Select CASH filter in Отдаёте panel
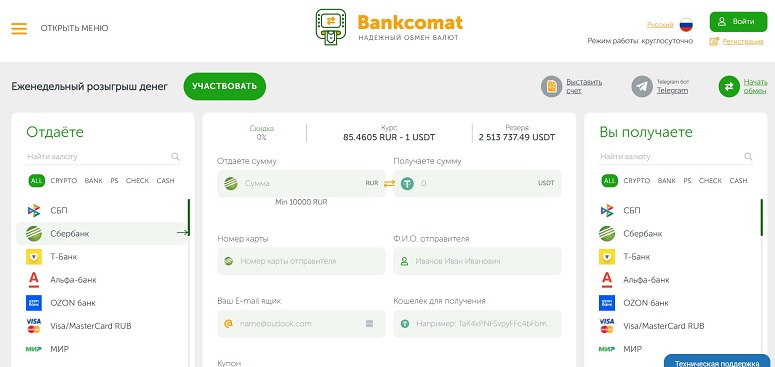 coord(166,181)
